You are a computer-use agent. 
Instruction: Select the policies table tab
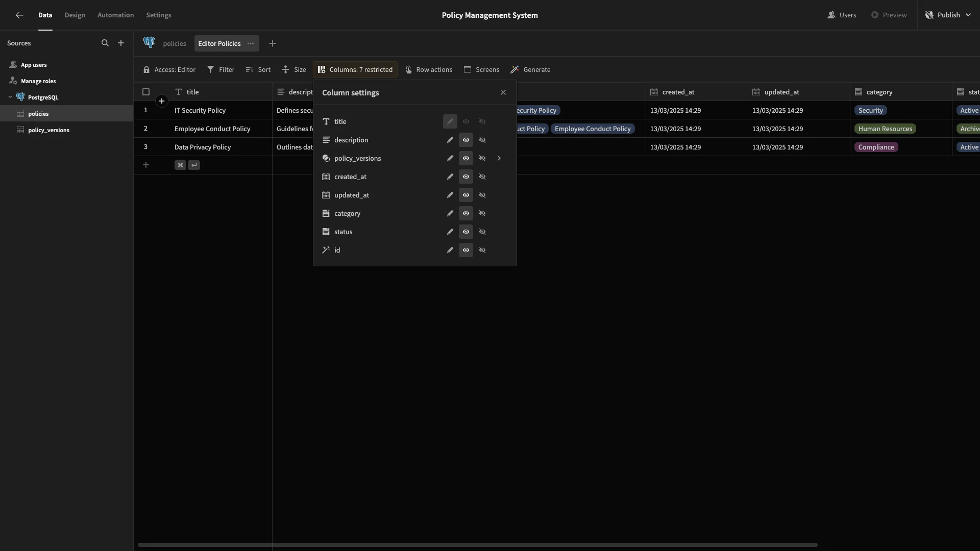pos(175,44)
